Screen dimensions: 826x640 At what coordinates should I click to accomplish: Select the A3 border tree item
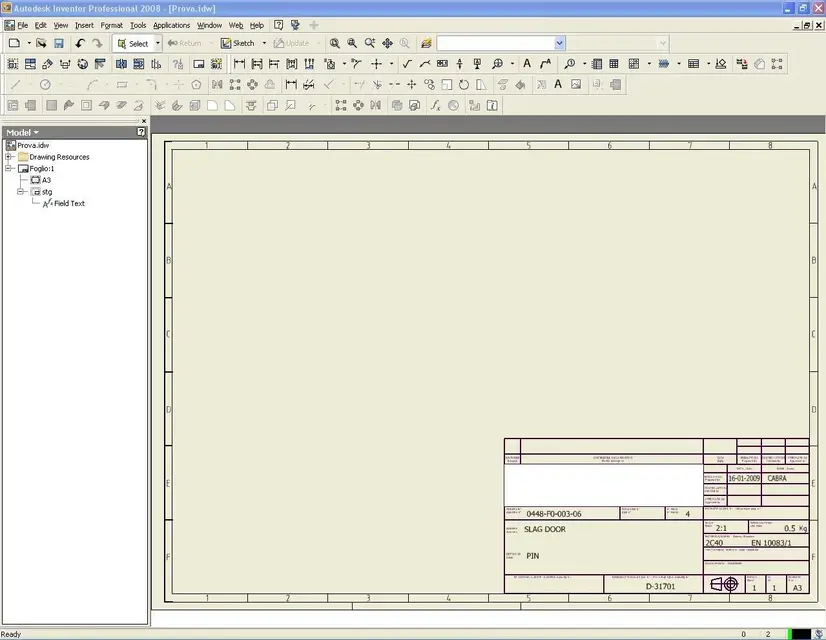(x=46, y=180)
